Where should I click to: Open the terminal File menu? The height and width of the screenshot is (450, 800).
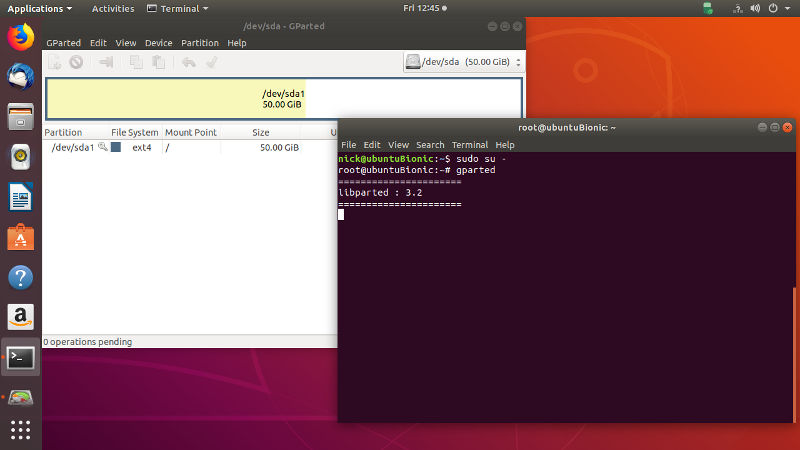point(348,145)
